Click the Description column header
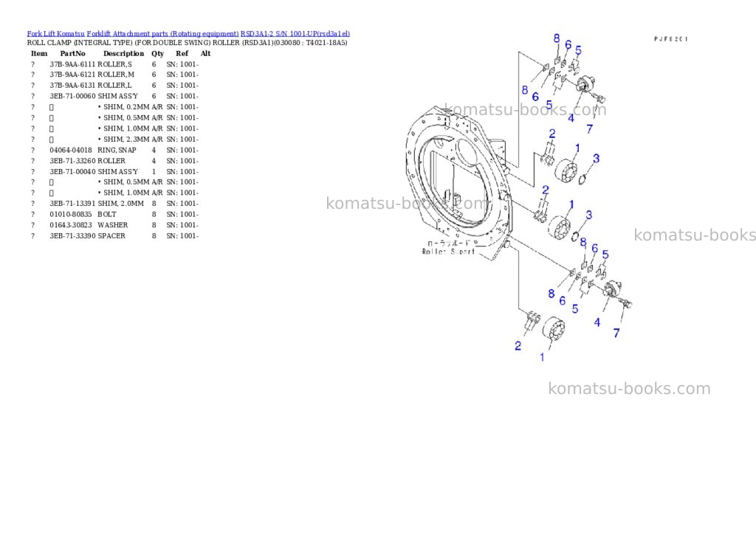The width and height of the screenshot is (756, 535). [x=123, y=53]
